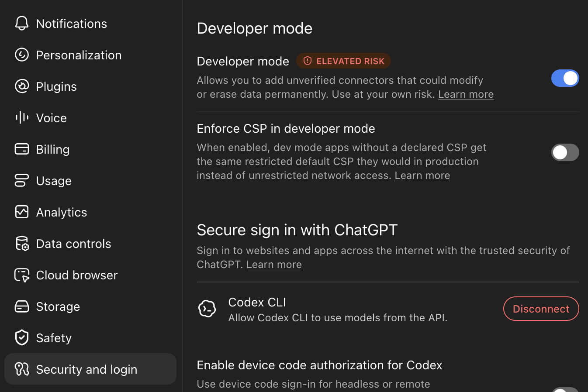Open the Notifications settings section
The height and width of the screenshot is (392, 588).
tap(90, 24)
